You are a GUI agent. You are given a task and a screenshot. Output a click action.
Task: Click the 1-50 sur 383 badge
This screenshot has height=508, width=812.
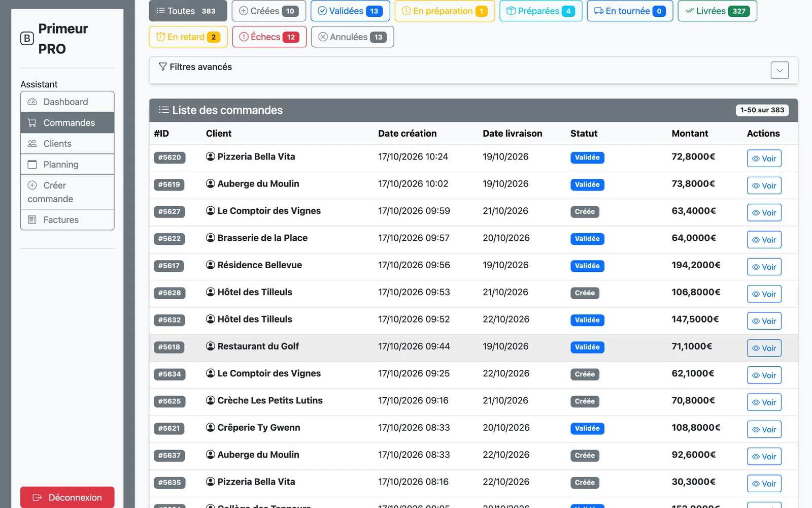pyautogui.click(x=762, y=110)
